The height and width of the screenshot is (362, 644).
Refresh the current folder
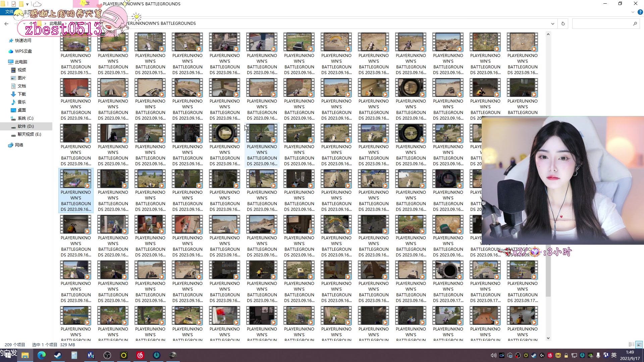(563, 23)
